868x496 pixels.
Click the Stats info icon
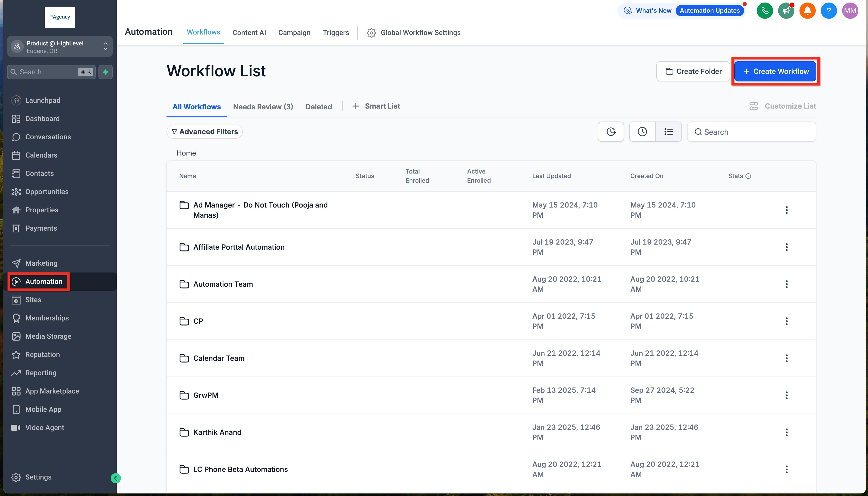tap(748, 176)
